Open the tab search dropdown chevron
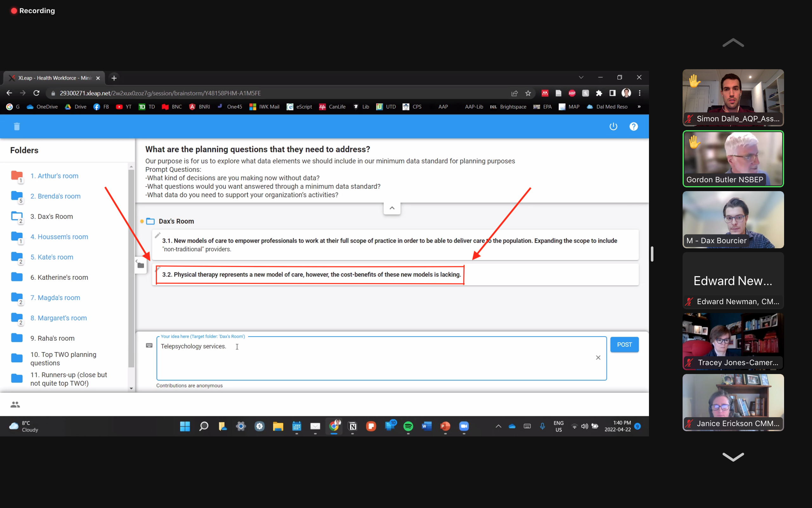The height and width of the screenshot is (508, 812). [x=581, y=77]
